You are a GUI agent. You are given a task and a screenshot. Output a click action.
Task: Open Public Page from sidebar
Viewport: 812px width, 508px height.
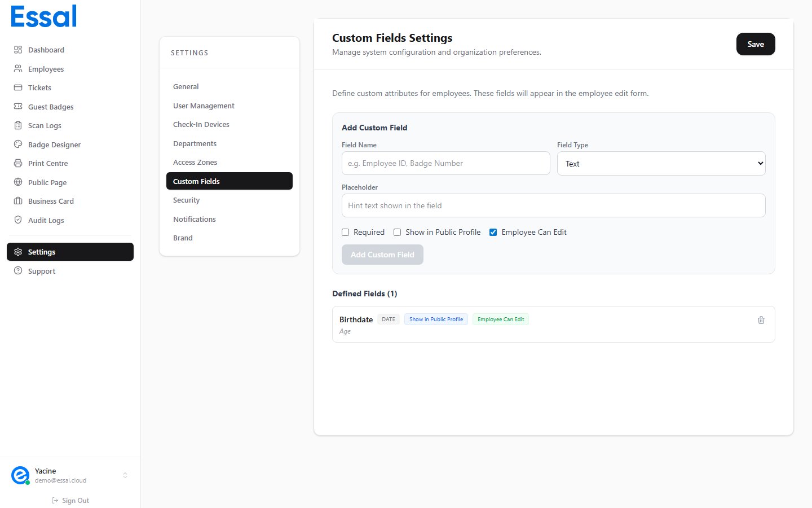tap(70, 182)
